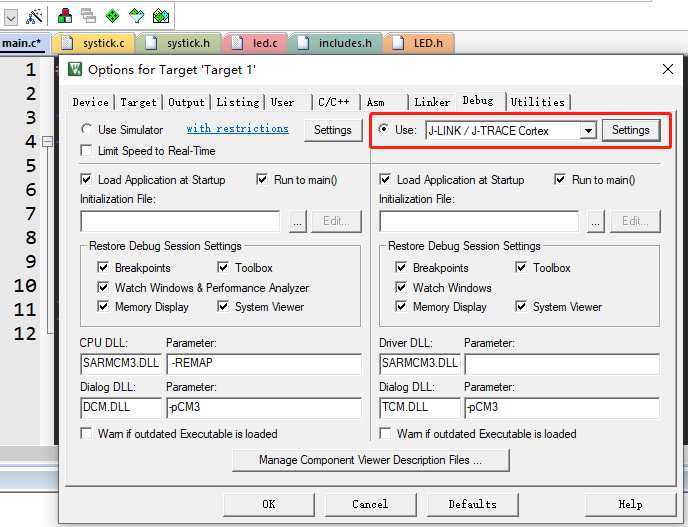Open the 'with restrictions' link
The width and height of the screenshot is (688, 527).
(237, 129)
